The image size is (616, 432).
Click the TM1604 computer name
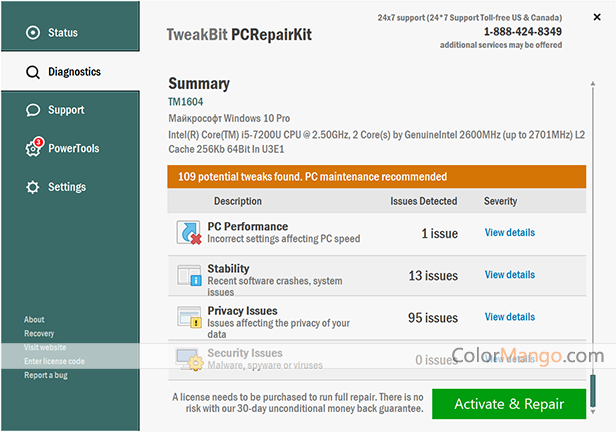click(185, 102)
